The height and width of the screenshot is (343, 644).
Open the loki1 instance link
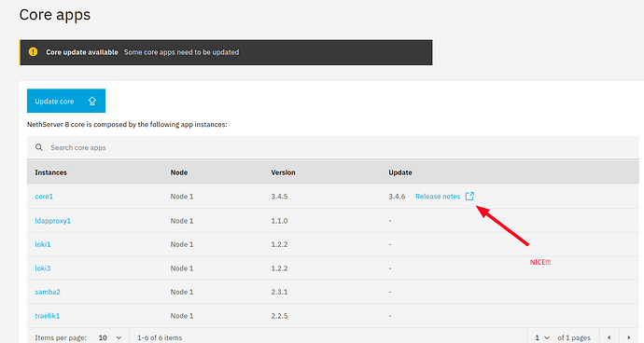43,244
